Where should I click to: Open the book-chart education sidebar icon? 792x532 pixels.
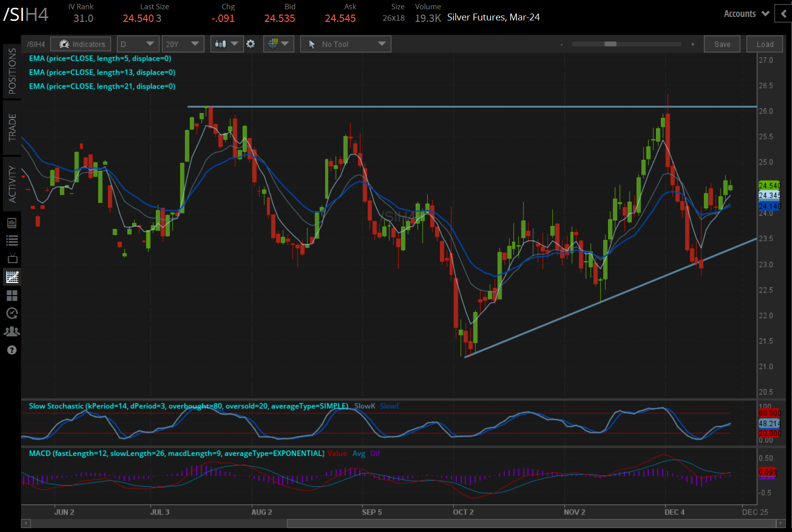point(12,223)
